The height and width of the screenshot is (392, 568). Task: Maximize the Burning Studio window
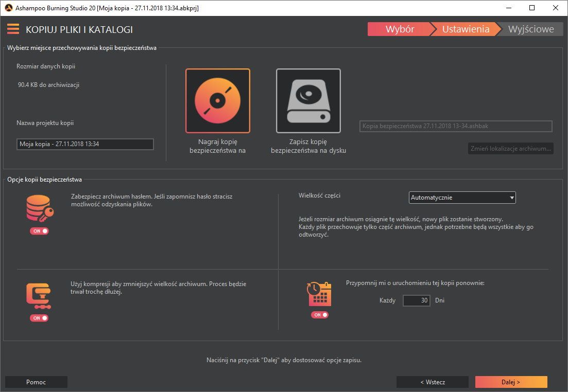[532, 8]
